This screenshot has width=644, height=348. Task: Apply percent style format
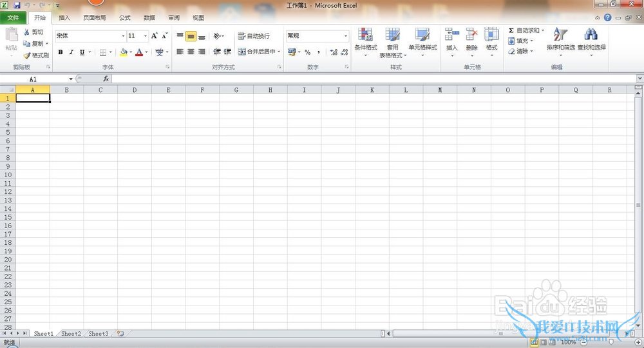308,52
